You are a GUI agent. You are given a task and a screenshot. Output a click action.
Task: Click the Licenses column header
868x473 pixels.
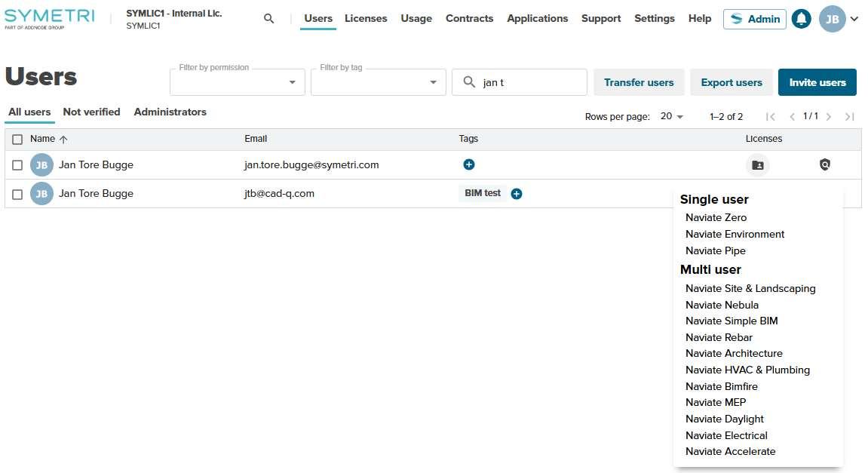tap(763, 139)
